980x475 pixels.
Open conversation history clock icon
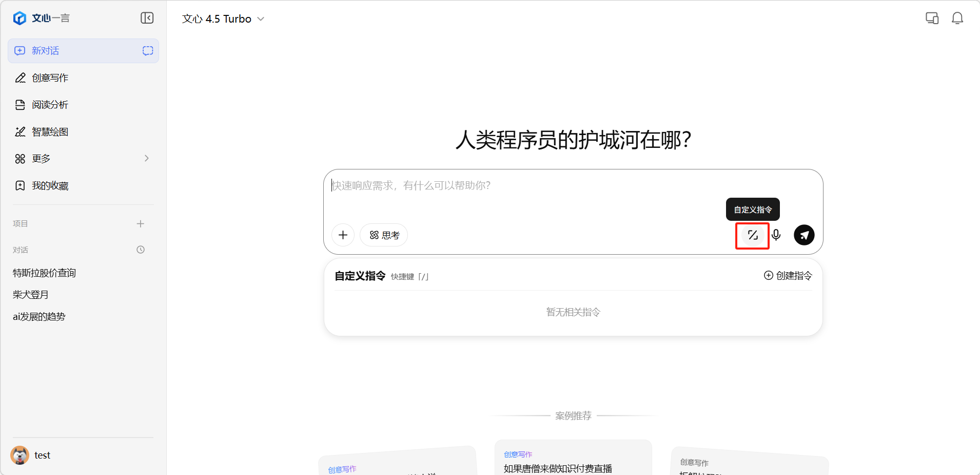click(141, 250)
